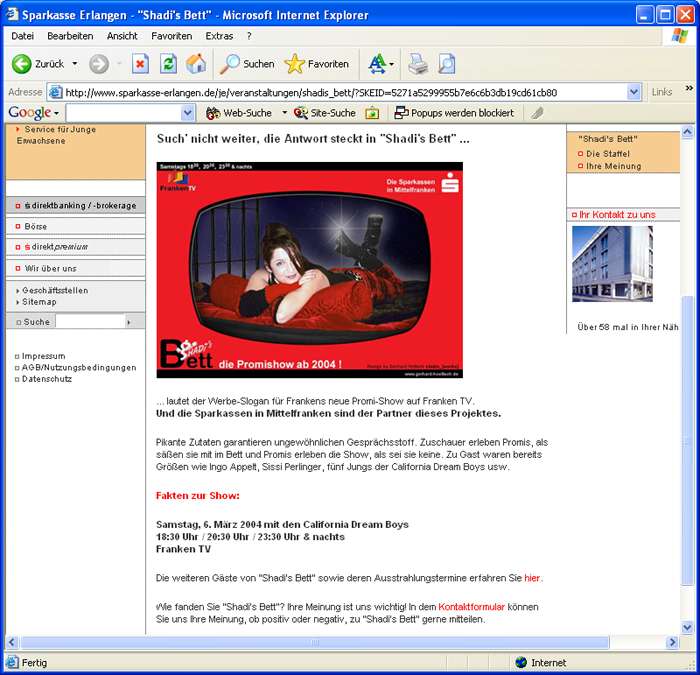Click the Shadi's Bett promo image
Image resolution: width=700 pixels, height=675 pixels.
point(309,270)
